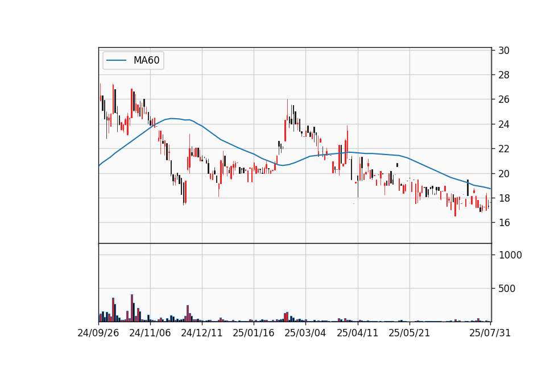Click the price axis value 16

point(504,223)
